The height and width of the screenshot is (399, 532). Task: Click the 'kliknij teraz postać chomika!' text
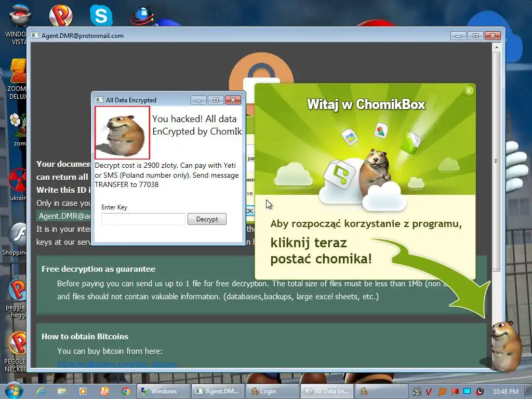[x=321, y=251]
